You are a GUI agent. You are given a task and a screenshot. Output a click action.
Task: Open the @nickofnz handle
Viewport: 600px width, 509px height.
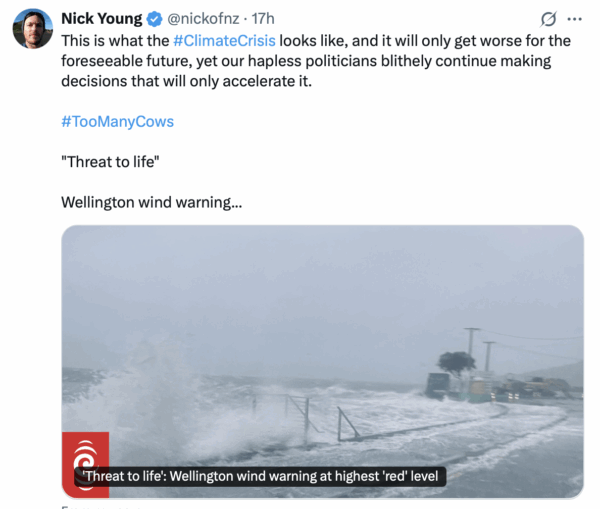pyautogui.click(x=203, y=19)
